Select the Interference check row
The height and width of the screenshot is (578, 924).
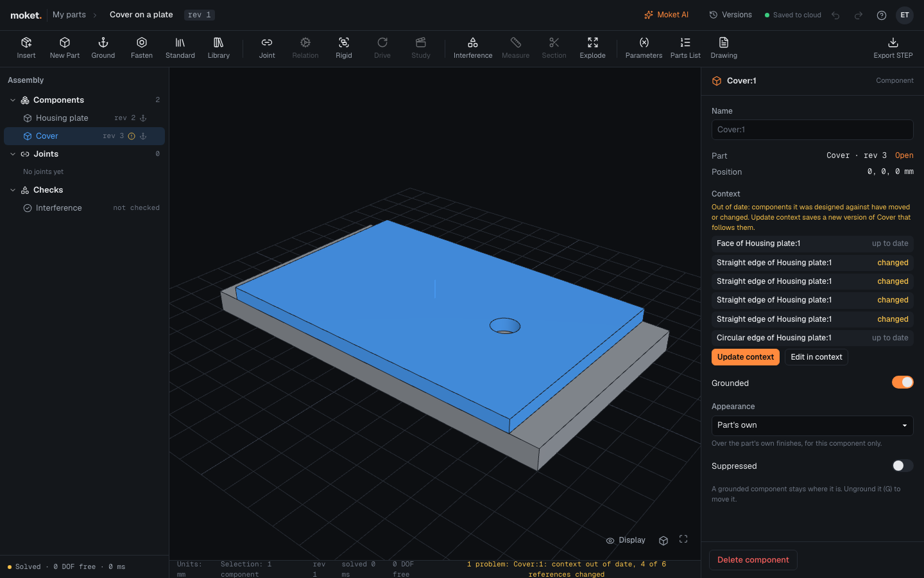pos(84,208)
